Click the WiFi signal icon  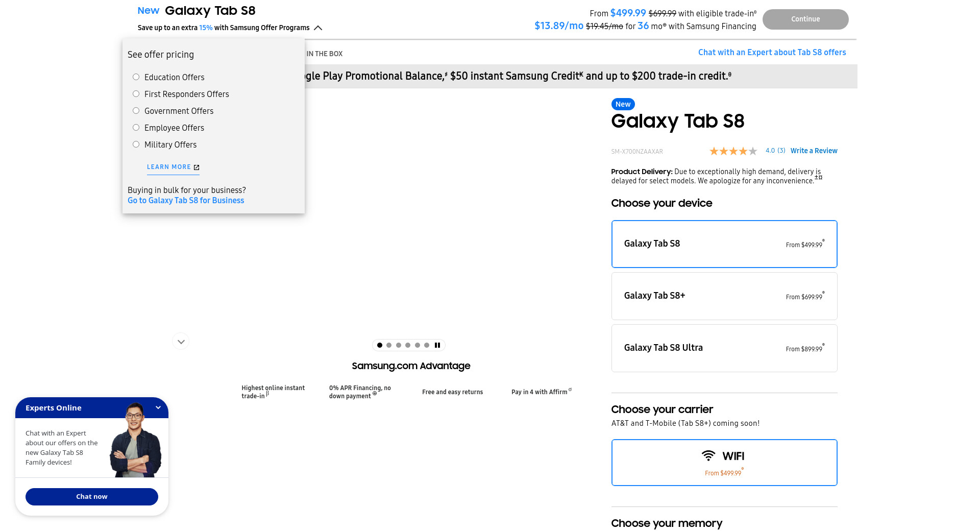pyautogui.click(x=708, y=455)
